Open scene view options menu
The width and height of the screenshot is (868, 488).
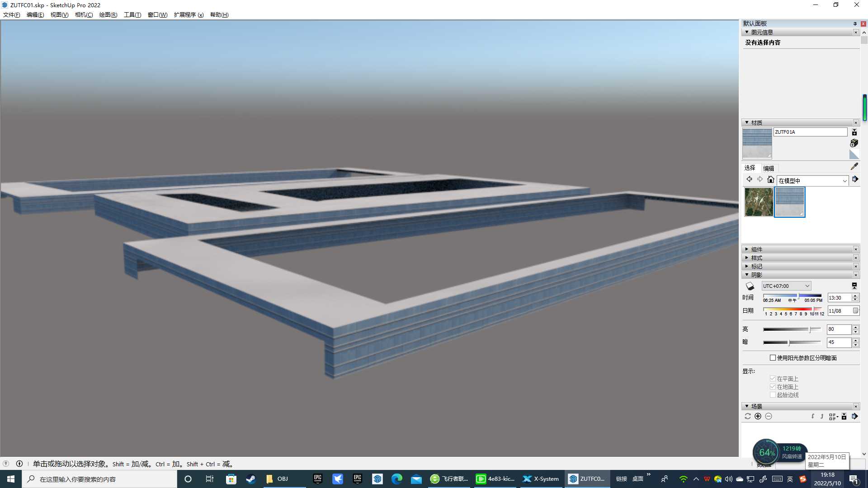coord(834,417)
